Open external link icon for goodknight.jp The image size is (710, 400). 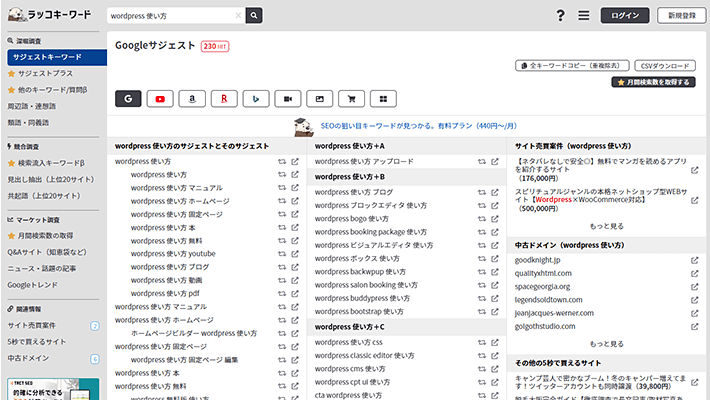[695, 260]
